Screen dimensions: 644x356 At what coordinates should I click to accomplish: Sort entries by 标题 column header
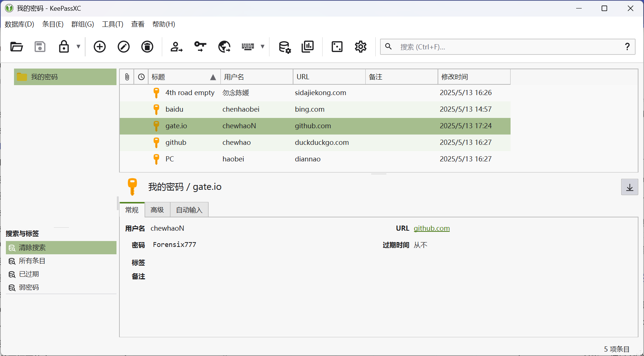(184, 77)
